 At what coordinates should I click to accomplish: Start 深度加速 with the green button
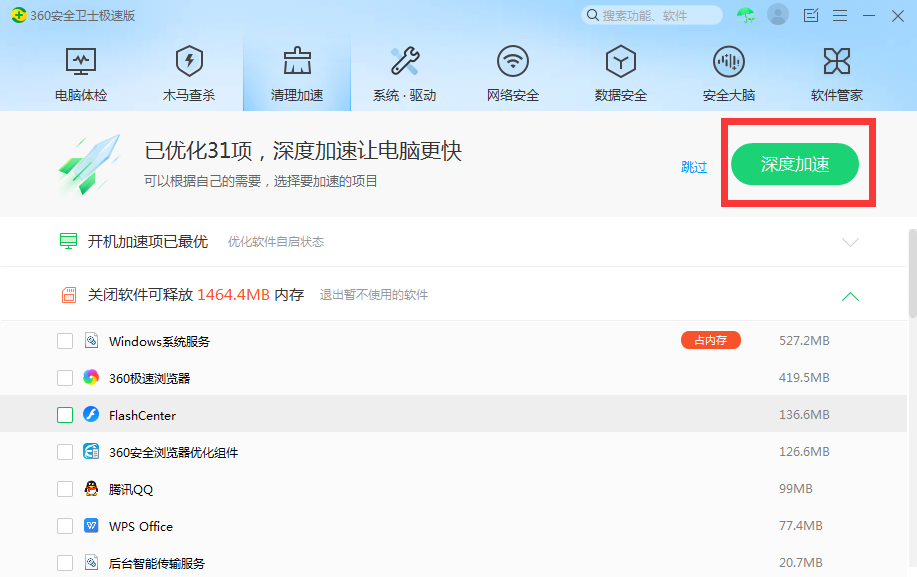795,164
